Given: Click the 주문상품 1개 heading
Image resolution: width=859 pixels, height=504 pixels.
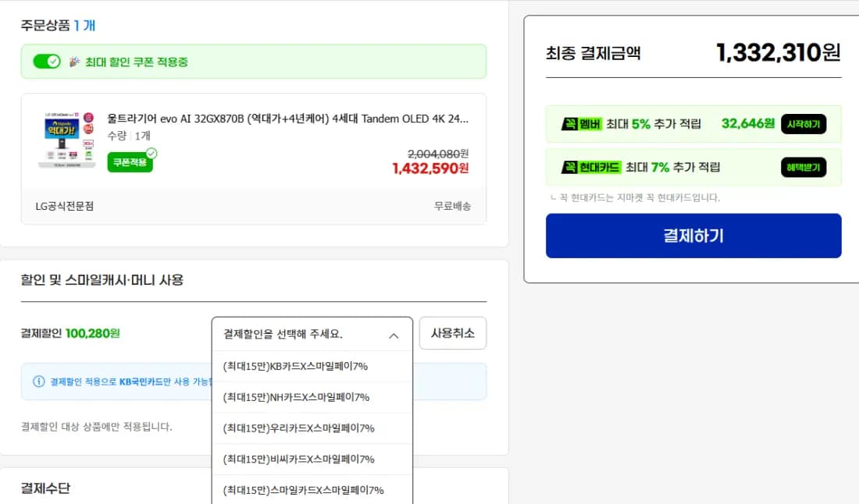Looking at the screenshot, I should pos(58,25).
